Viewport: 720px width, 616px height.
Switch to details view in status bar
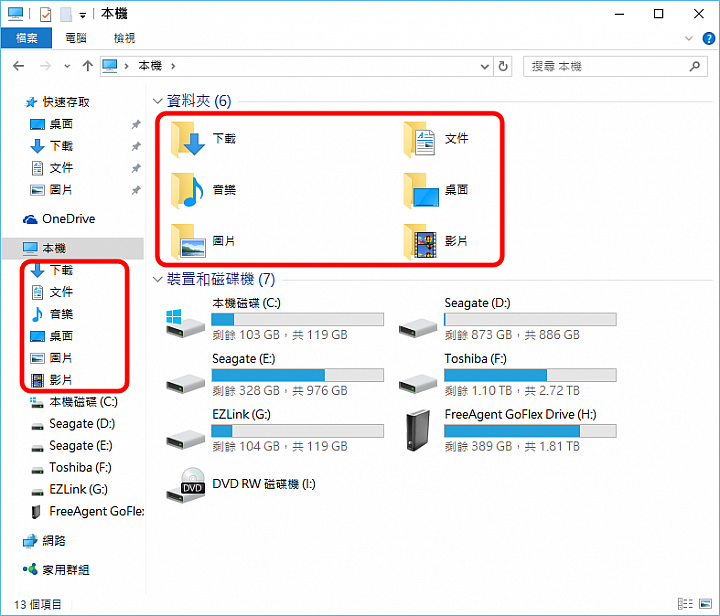[x=685, y=604]
